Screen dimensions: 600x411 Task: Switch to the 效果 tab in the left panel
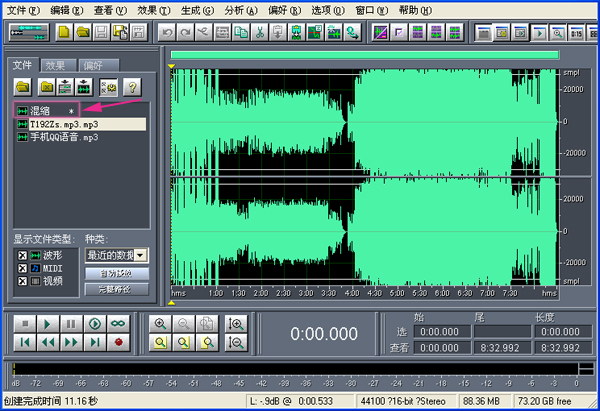[x=58, y=66]
